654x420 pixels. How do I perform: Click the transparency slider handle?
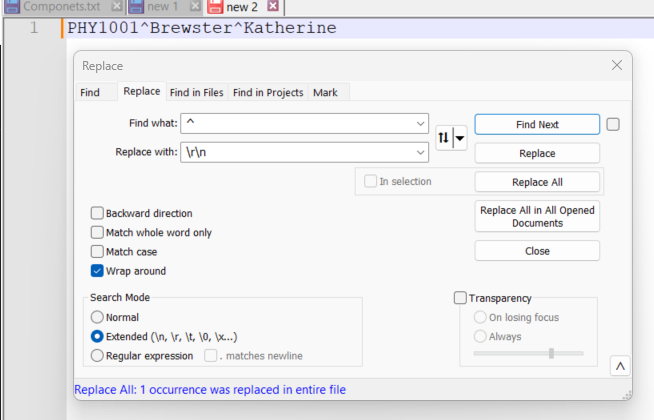point(551,353)
